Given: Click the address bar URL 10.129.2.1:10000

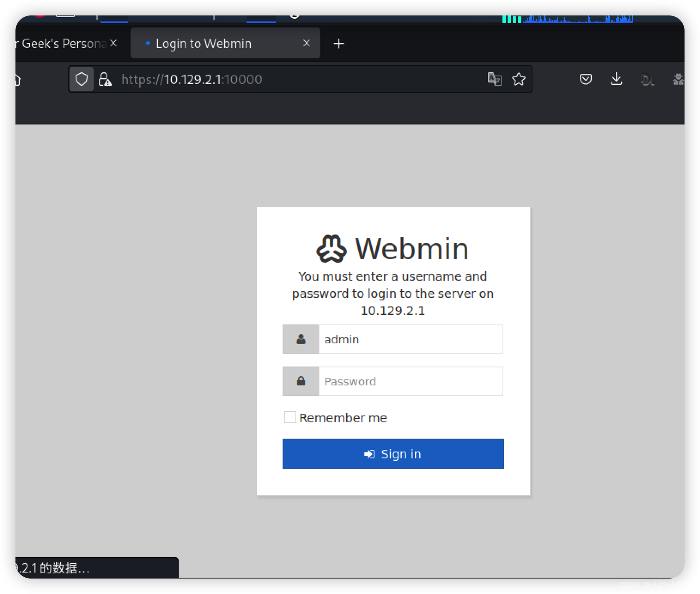Looking at the screenshot, I should click(x=192, y=79).
